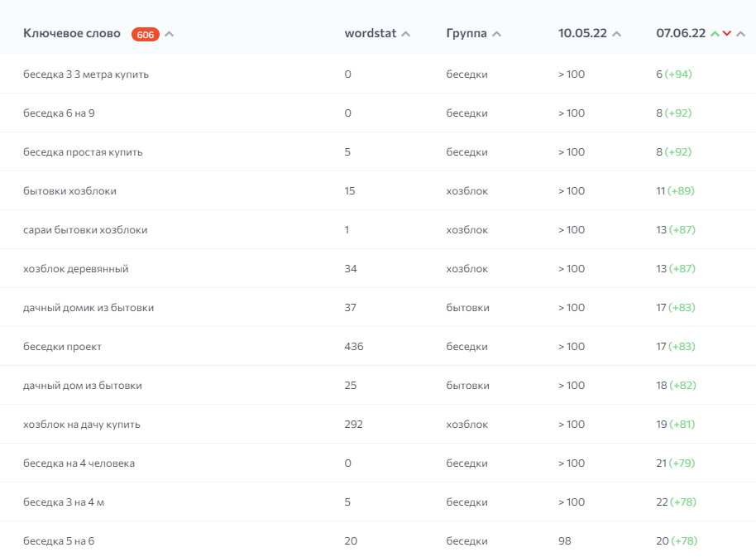The image size is (756, 557).
Task: Select keyword "дачный дом из бытовки"
Action: [x=83, y=386]
